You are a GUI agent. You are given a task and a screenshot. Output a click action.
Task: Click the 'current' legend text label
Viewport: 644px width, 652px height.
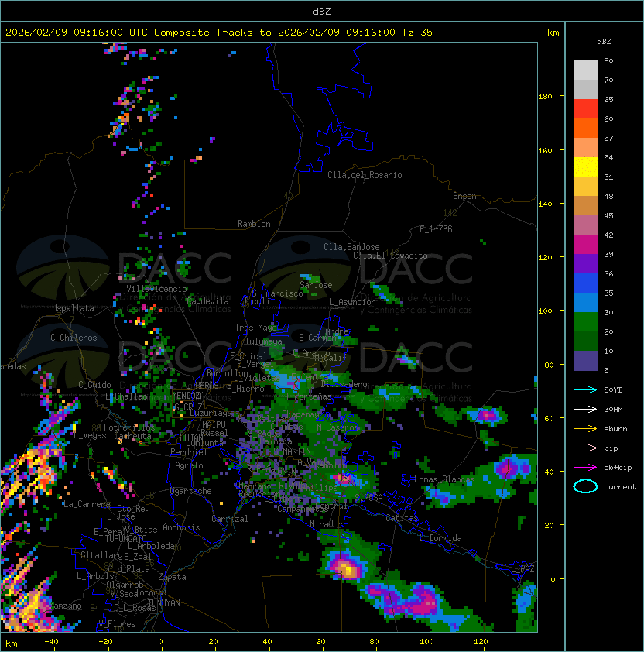[620, 487]
